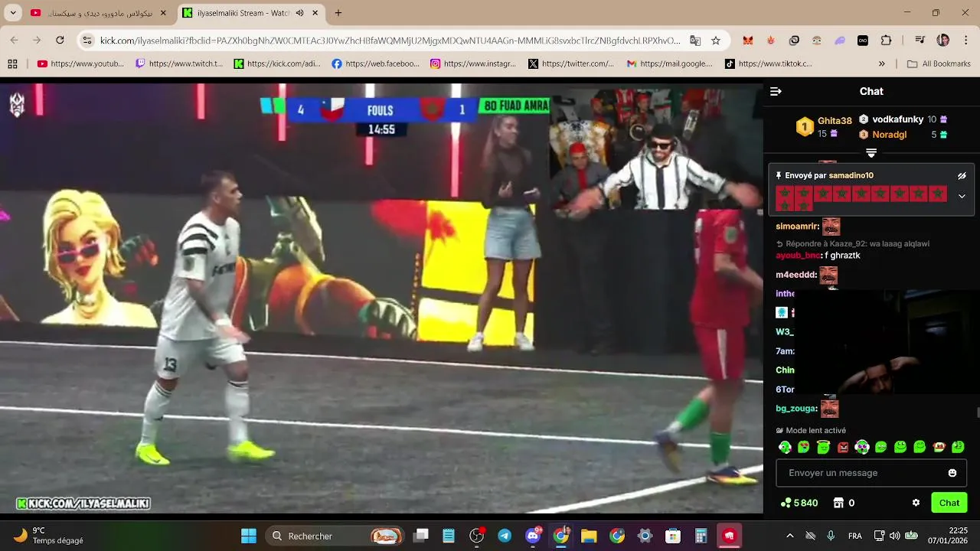Open the Facebook bookmark
Screen dimensions: 980x551
click(376, 64)
